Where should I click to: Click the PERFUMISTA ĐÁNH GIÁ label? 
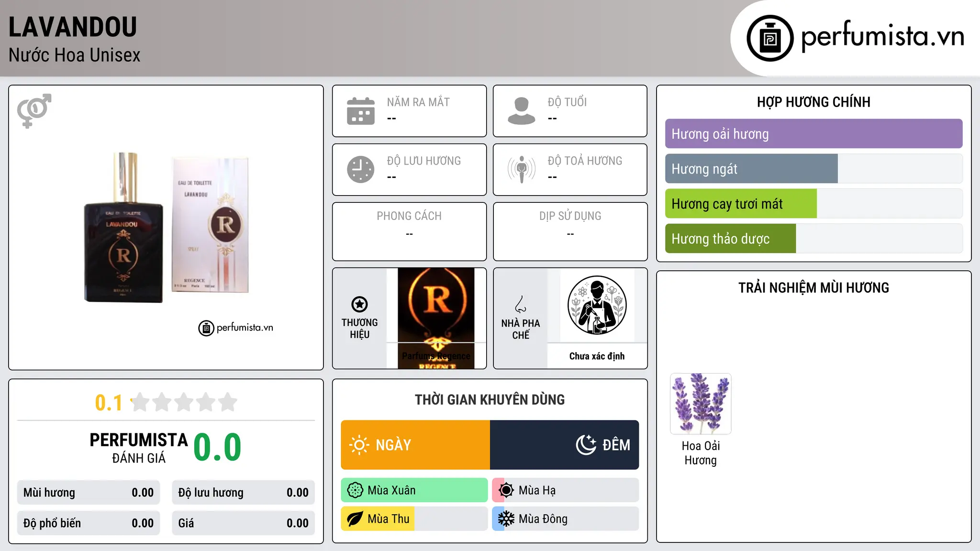(x=139, y=448)
